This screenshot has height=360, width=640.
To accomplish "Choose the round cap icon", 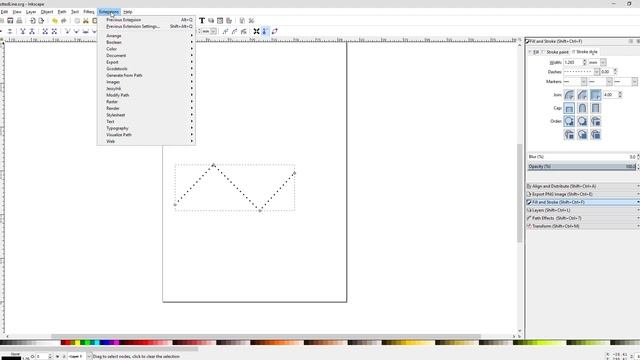I will pyautogui.click(x=582, y=108).
